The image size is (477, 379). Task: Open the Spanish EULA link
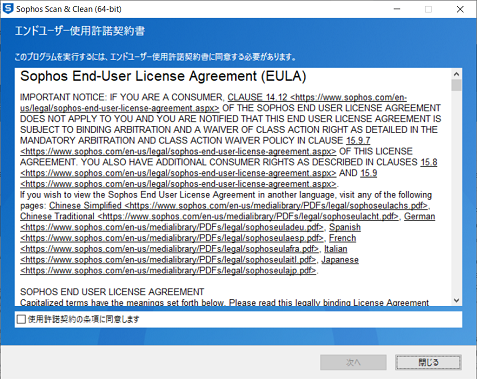point(345,227)
